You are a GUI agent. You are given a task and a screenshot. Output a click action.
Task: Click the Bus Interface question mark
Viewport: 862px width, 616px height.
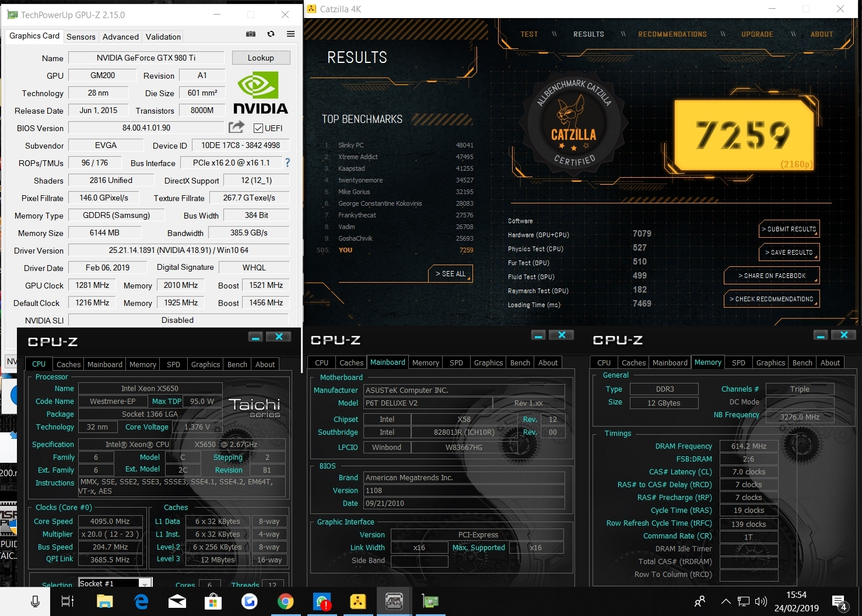click(x=287, y=163)
